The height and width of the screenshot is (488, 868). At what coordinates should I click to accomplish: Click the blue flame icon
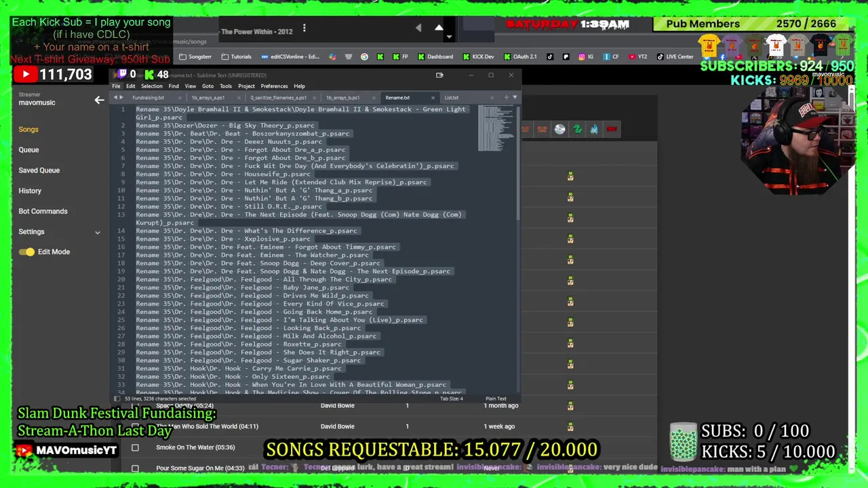coord(594,129)
